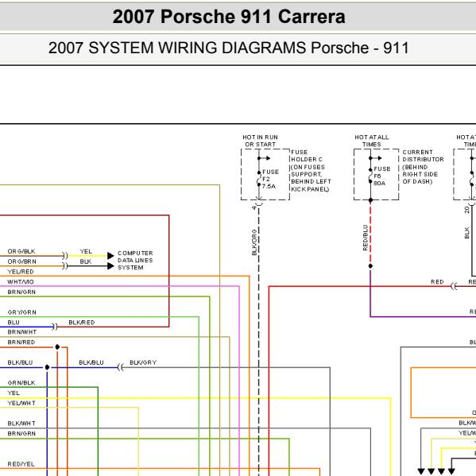Click "HOT AT ALL TIMES" above fuse F6
Image resolution: width=476 pixels, height=476 pixels.
pyautogui.click(x=372, y=141)
